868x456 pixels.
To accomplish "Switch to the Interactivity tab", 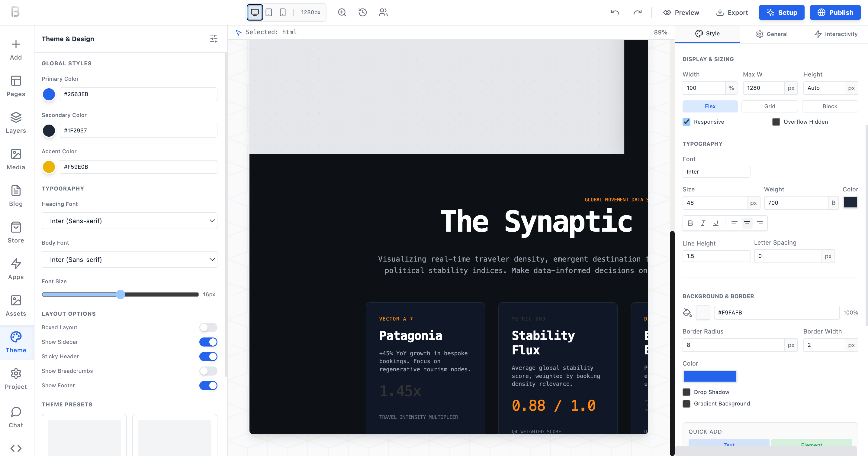I will pos(836,34).
